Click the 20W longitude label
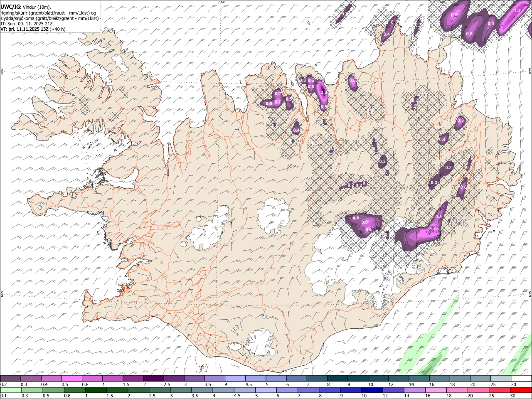The image size is (532, 399). point(221,2)
